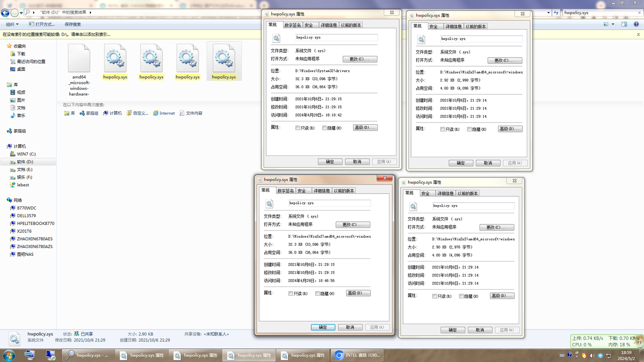Enable 只读 in the front center properties dialog
Viewport: 644px width, 362px height.
coord(290,293)
